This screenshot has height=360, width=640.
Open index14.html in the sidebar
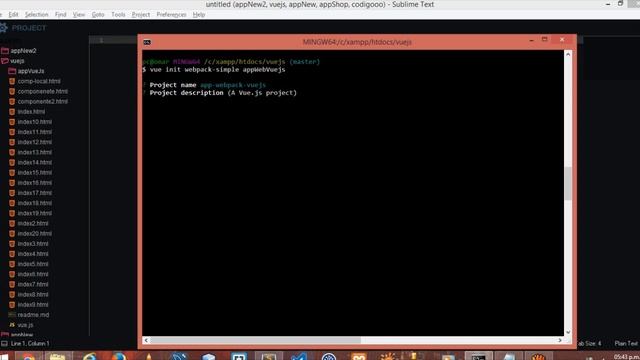35,162
